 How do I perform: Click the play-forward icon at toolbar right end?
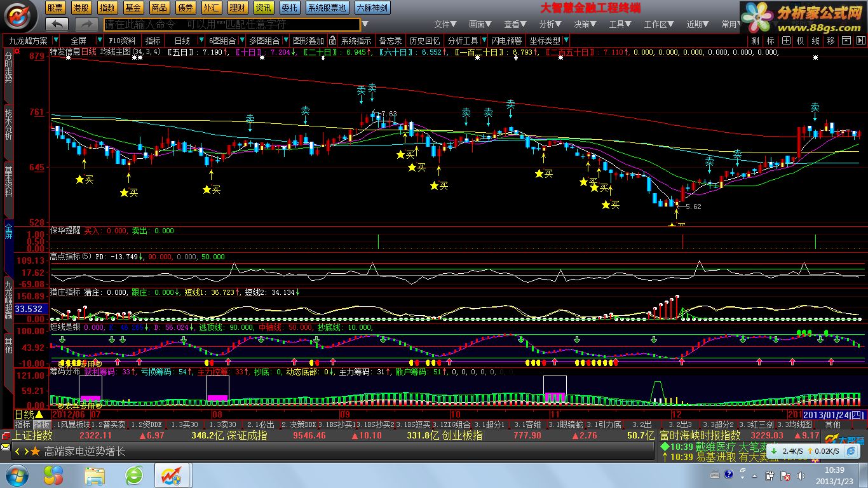(860, 41)
